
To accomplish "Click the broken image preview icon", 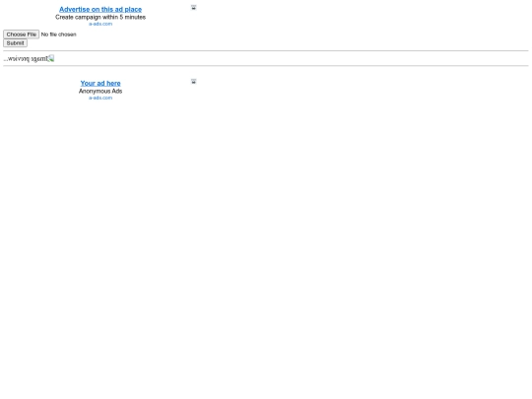I will [x=51, y=58].
